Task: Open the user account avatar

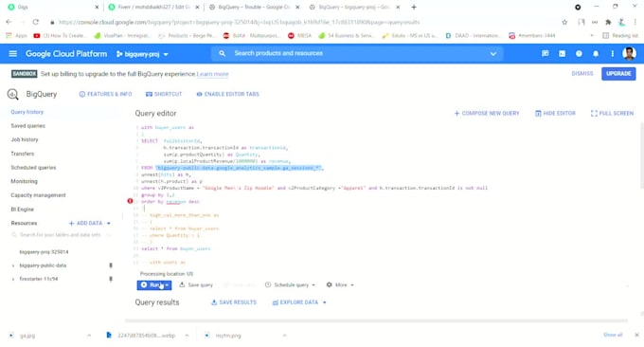Action: point(629,53)
